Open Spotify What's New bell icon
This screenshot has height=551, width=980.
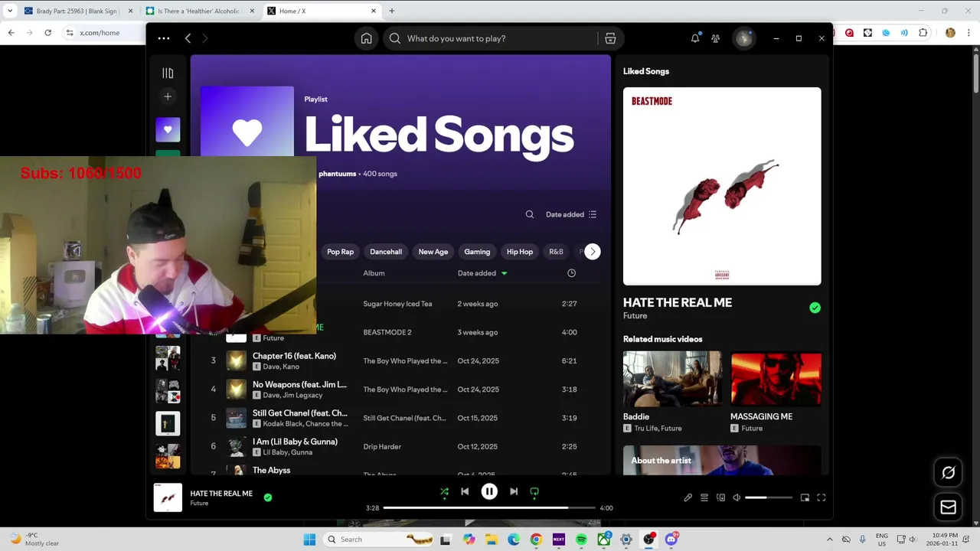click(695, 38)
